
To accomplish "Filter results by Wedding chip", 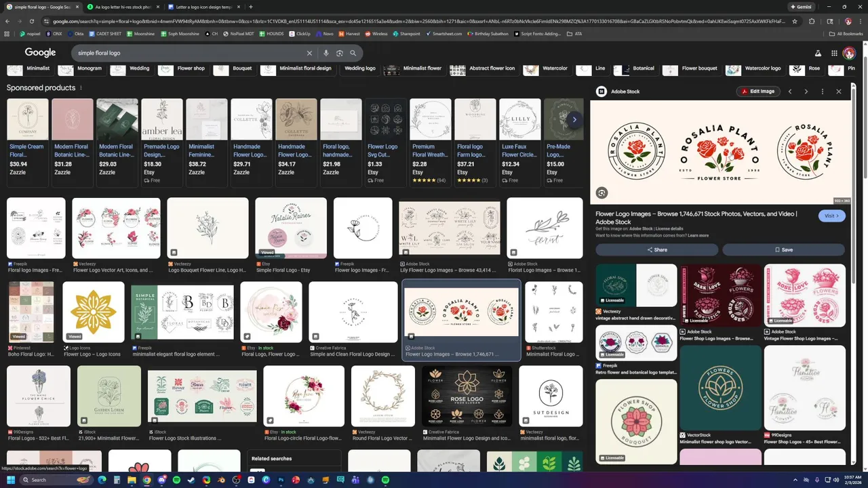I will (132, 68).
